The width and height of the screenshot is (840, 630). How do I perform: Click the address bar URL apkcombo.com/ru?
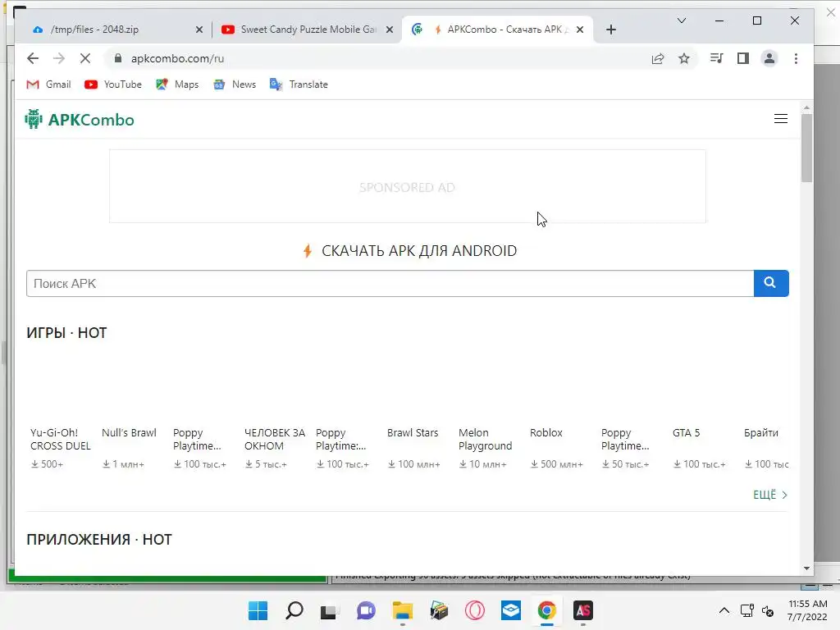click(177, 58)
